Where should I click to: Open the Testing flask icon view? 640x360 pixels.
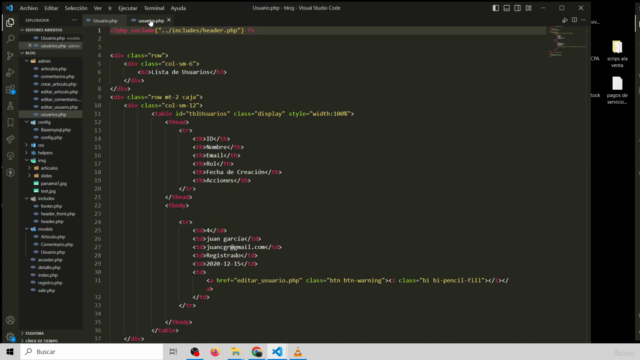click(x=10, y=106)
